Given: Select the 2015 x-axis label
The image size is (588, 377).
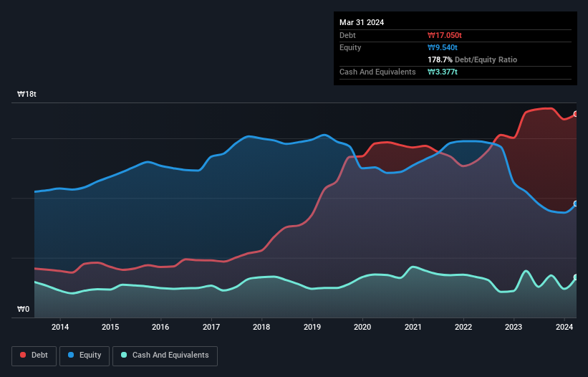Looking at the screenshot, I should point(110,327).
